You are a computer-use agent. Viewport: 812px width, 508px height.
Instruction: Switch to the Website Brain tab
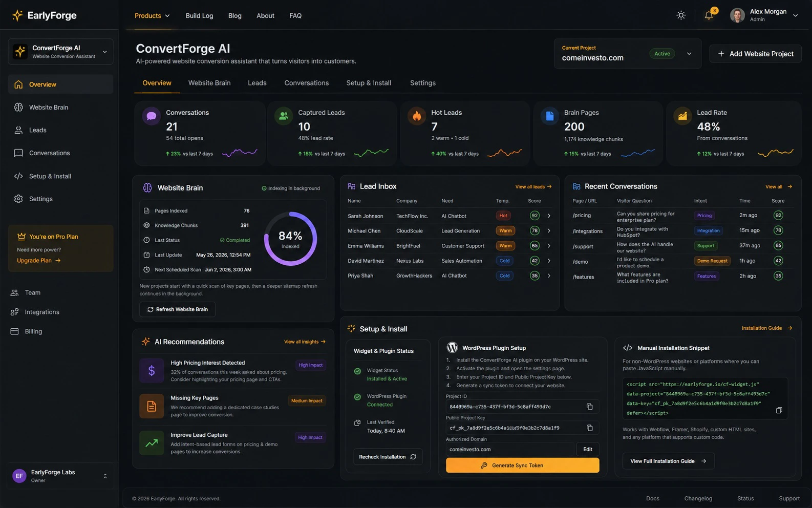[x=209, y=83]
